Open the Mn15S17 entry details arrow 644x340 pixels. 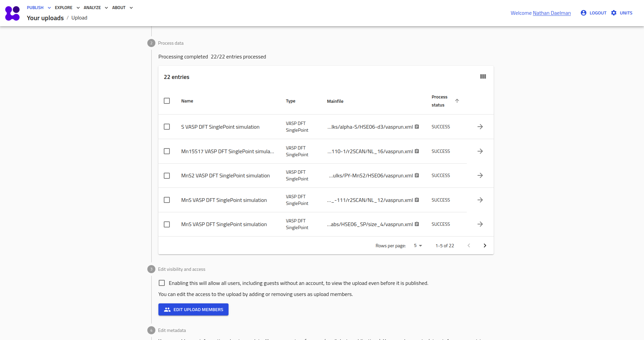coord(480,151)
